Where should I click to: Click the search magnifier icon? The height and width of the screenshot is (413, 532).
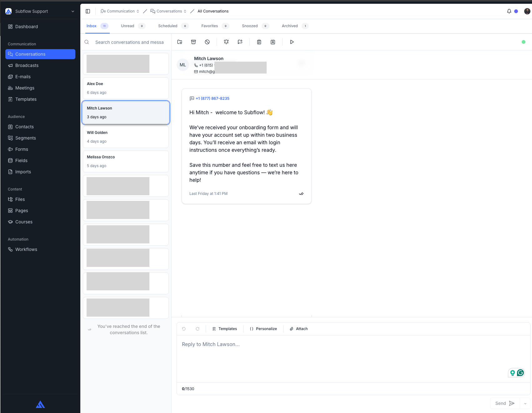pos(87,42)
